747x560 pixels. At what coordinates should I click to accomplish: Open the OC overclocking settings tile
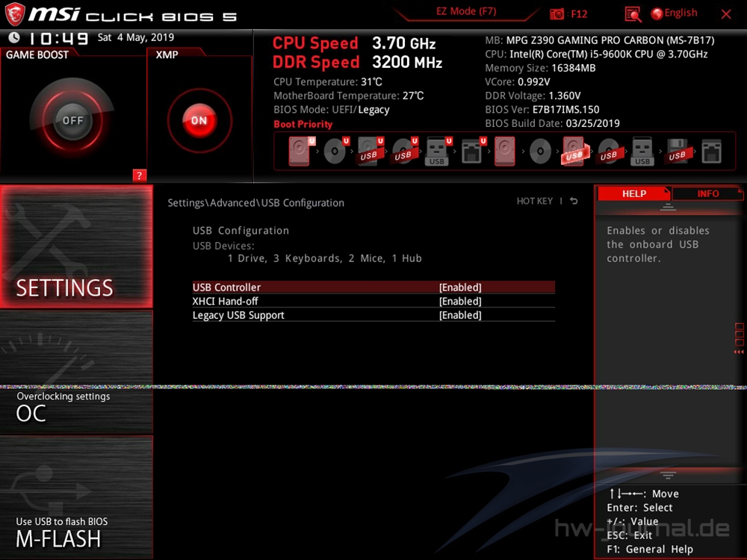coord(77,373)
